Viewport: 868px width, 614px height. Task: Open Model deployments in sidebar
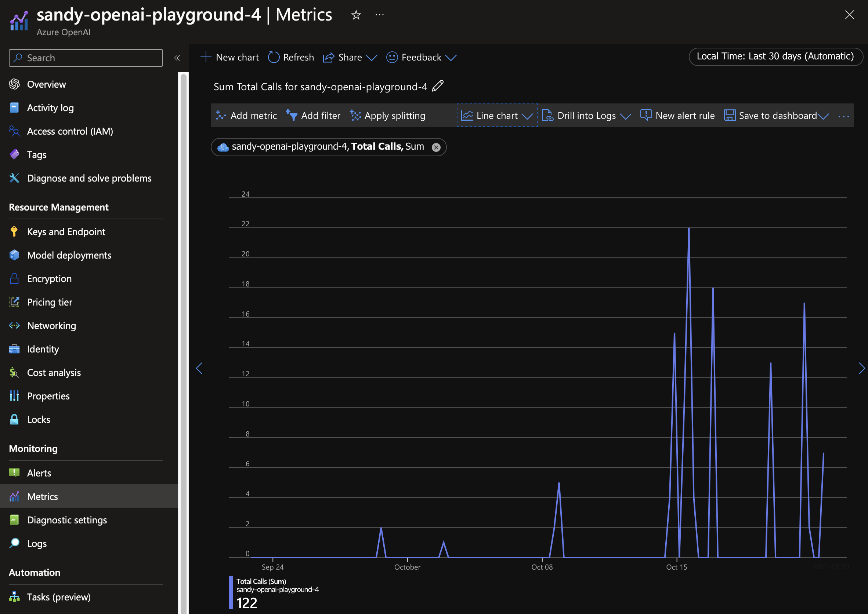(69, 255)
